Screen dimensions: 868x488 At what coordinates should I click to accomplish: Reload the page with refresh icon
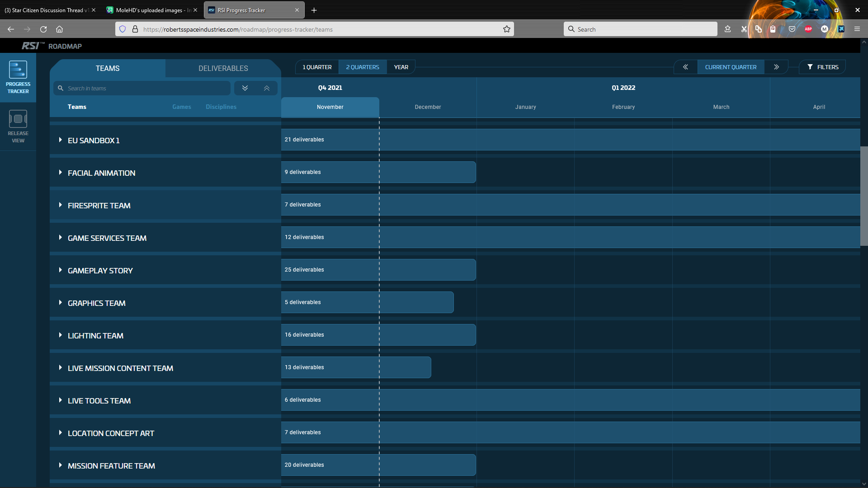[43, 29]
